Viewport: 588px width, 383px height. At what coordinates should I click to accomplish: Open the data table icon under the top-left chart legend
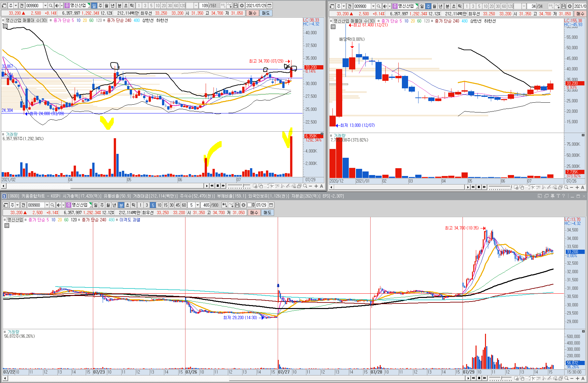pos(5,26)
